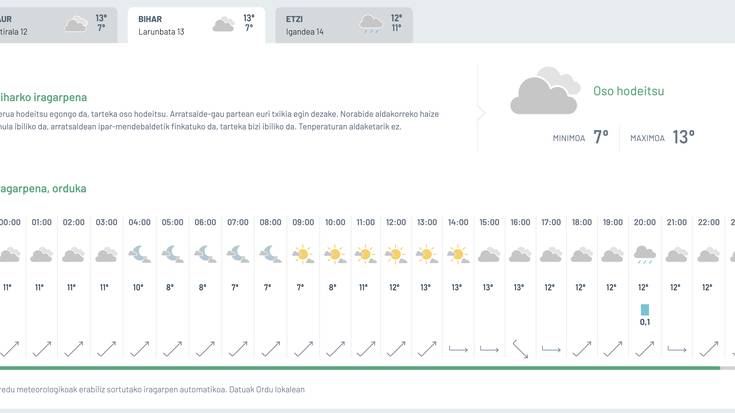Viewport: 735px width, 413px height.
Task: Click the 12:00 hour label
Action: (396, 222)
